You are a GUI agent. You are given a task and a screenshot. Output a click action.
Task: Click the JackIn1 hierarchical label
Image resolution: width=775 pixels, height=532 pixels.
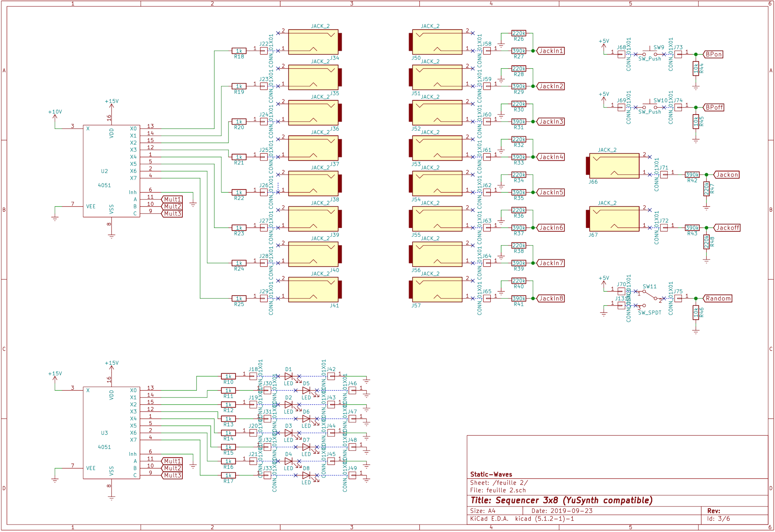(551, 51)
